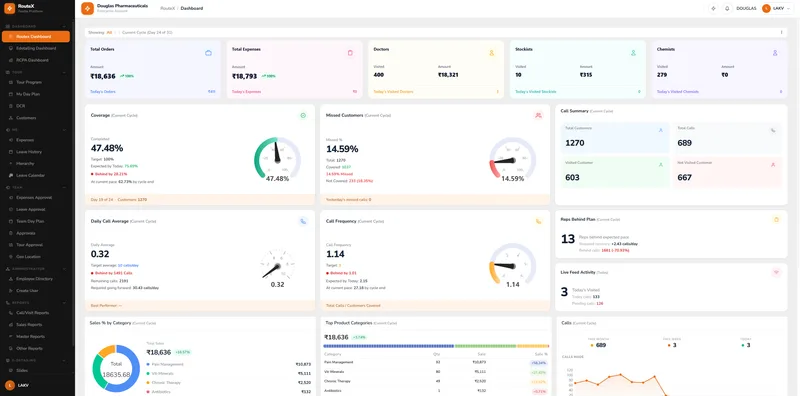This screenshot has height=396, width=800.
Task: Click Today's Expenses link
Action: click(246, 92)
